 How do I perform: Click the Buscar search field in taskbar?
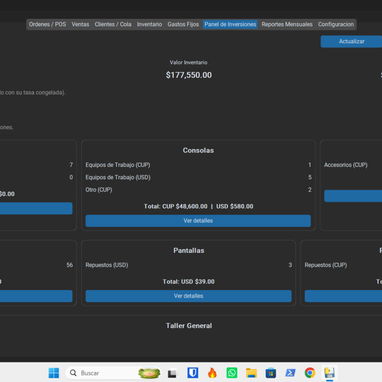coord(114,373)
